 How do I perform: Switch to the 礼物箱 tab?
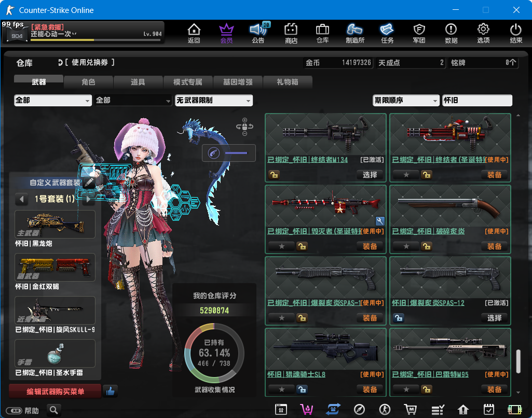point(288,82)
